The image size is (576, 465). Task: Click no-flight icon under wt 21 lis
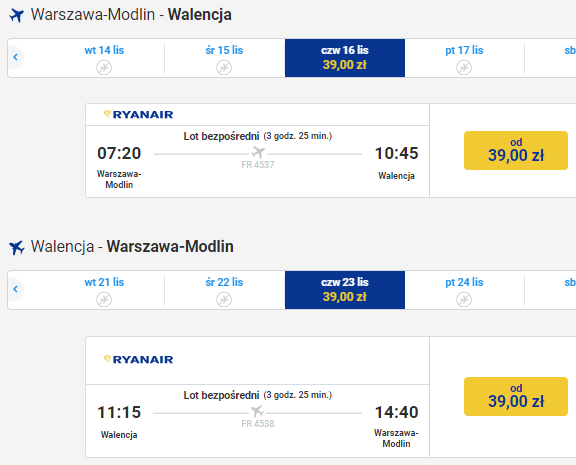click(x=104, y=299)
